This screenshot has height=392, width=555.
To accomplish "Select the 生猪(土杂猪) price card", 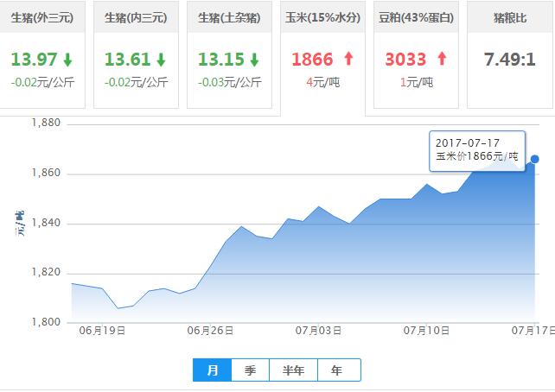I will coord(229,54).
